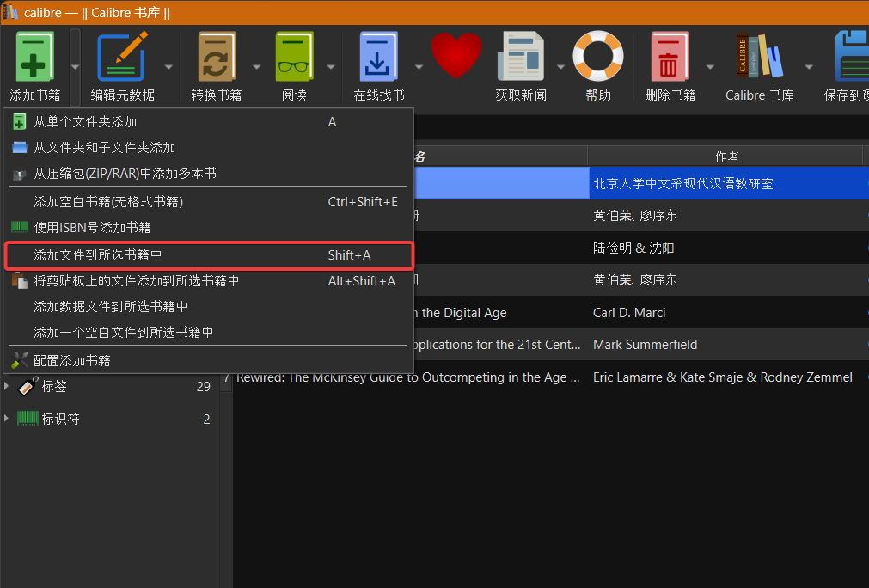The image size is (869, 588).
Task: Click the 作者 column header
Action: pos(726,156)
